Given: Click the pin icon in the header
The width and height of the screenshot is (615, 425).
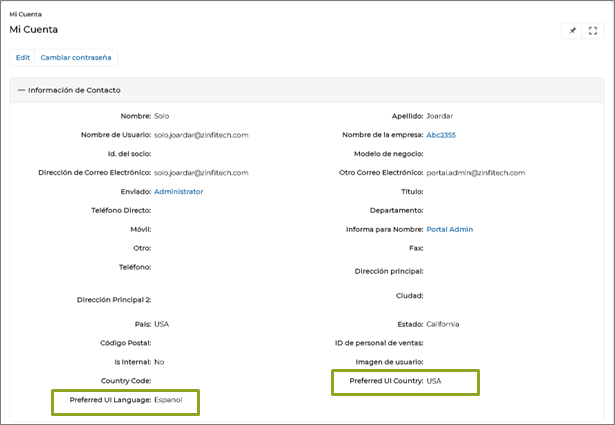Looking at the screenshot, I should 573,31.
